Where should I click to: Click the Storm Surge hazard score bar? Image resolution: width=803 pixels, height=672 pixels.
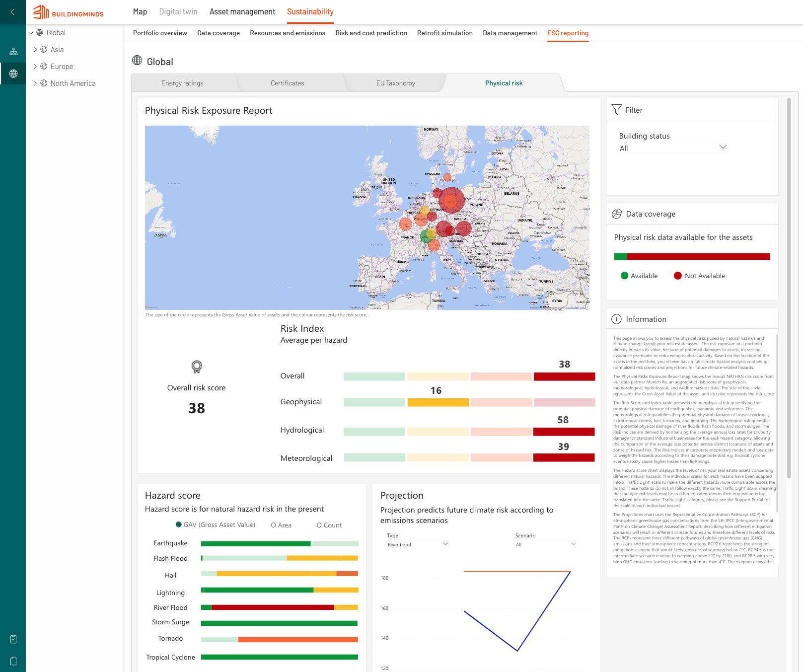[280, 623]
